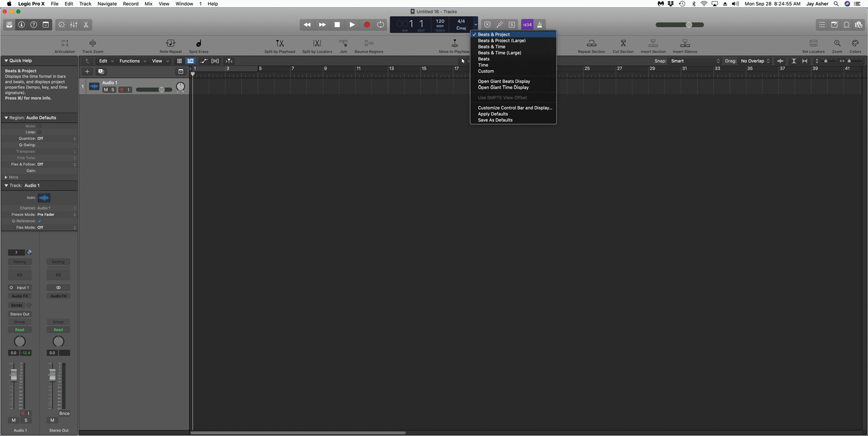Image resolution: width=868 pixels, height=436 pixels.
Task: Open the Loop Browser icon
Action: [846, 25]
